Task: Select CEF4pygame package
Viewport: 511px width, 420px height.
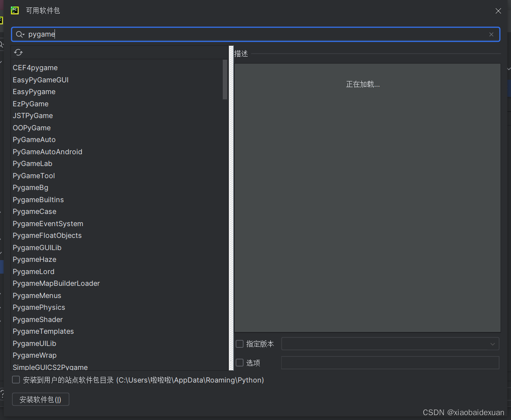Action: [x=35, y=68]
